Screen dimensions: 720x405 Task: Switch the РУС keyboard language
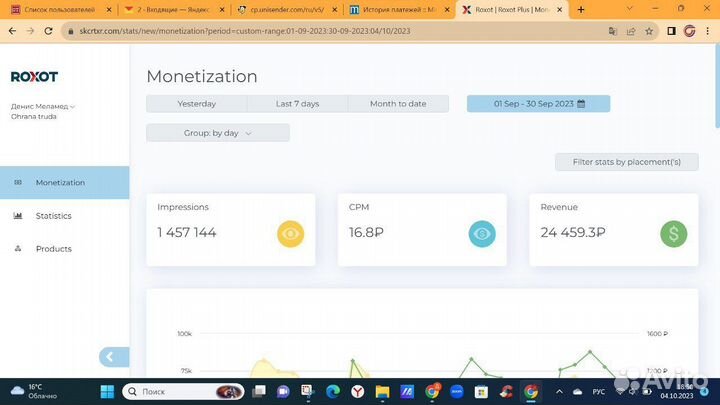[598, 392]
